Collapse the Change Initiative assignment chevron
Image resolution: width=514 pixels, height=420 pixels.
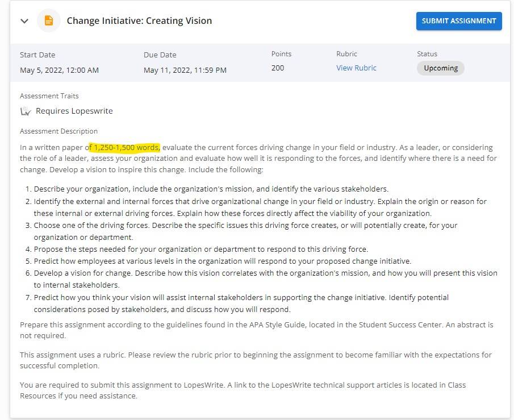[x=24, y=21]
